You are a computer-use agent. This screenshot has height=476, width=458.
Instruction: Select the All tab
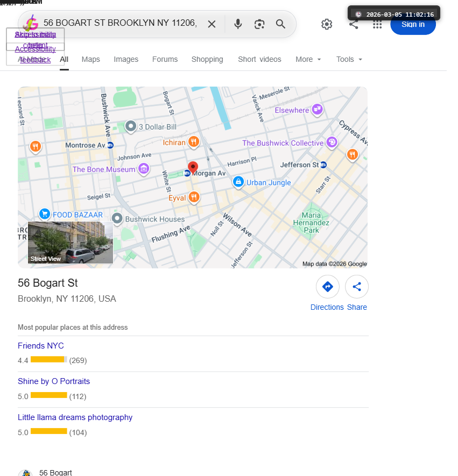tap(64, 60)
